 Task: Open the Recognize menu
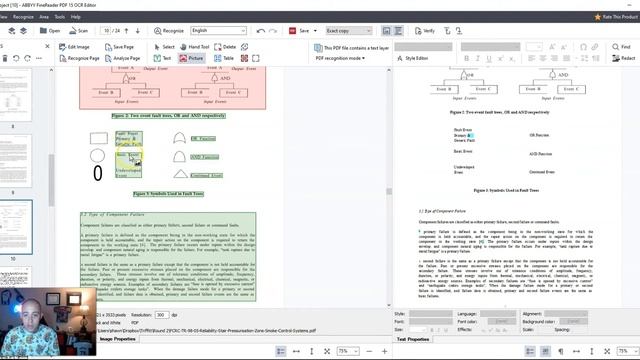[x=23, y=17]
